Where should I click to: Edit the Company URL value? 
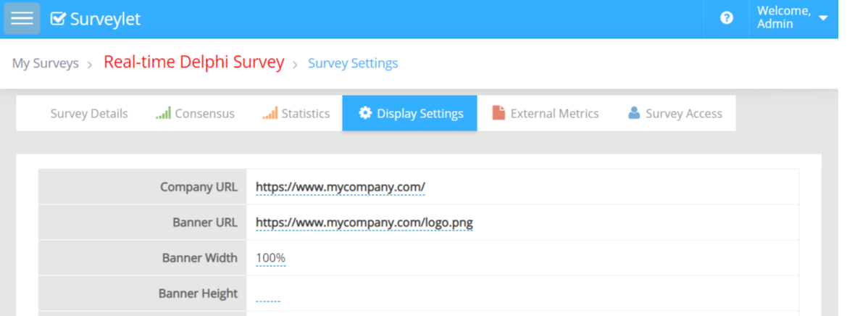[x=340, y=187]
